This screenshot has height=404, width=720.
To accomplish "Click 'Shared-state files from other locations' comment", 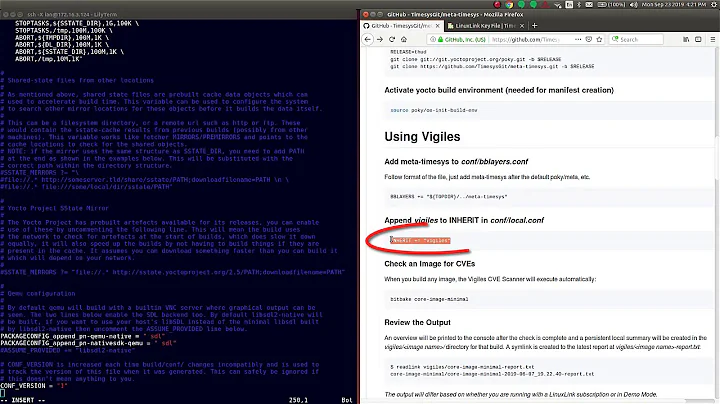I will [x=77, y=80].
